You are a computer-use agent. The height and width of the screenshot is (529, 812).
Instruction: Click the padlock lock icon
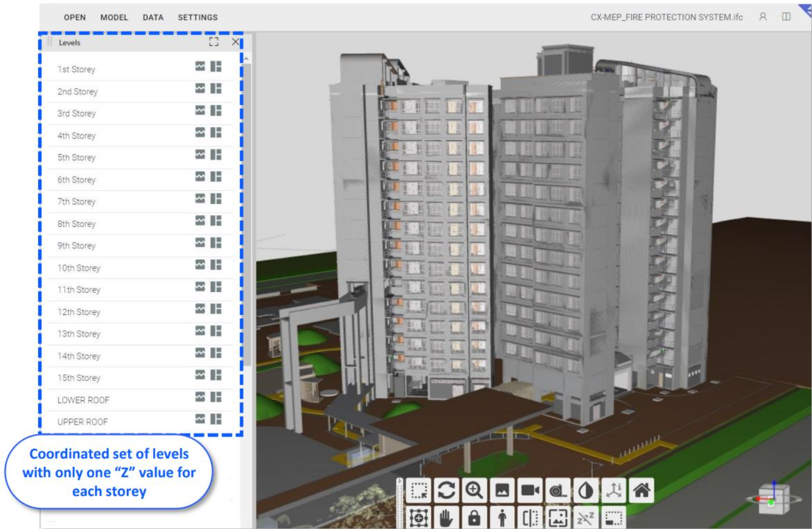[474, 518]
